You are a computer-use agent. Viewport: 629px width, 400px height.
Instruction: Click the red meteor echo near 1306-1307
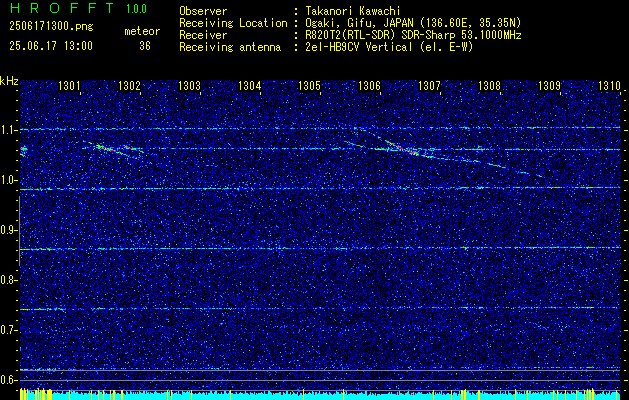click(x=403, y=148)
